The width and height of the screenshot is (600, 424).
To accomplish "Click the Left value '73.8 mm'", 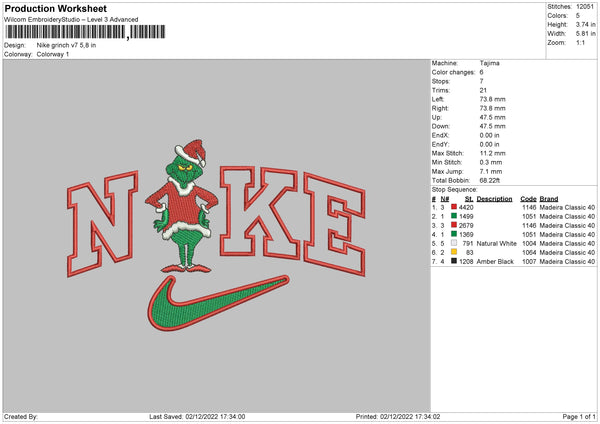I will [x=492, y=99].
